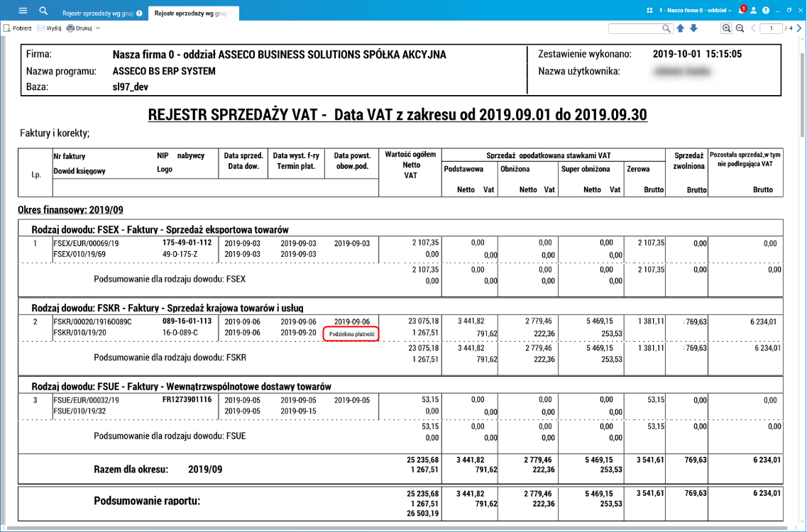This screenshot has height=532, width=807.
Task: Click 'Wartość ogółem' column header
Action: point(410,155)
